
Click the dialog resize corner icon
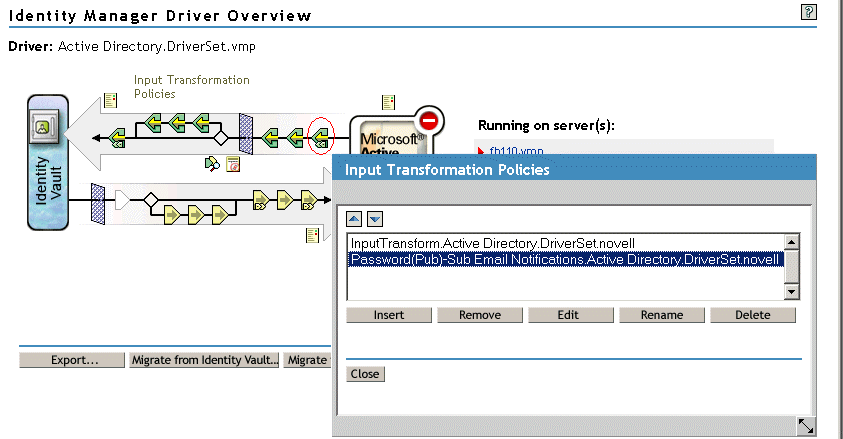pos(805,426)
